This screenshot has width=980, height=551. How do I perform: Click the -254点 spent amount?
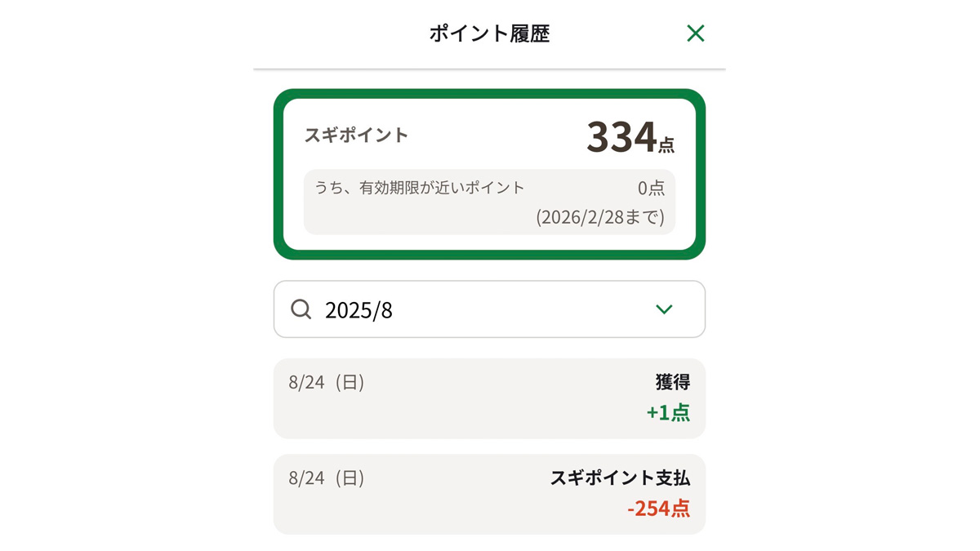click(x=658, y=509)
